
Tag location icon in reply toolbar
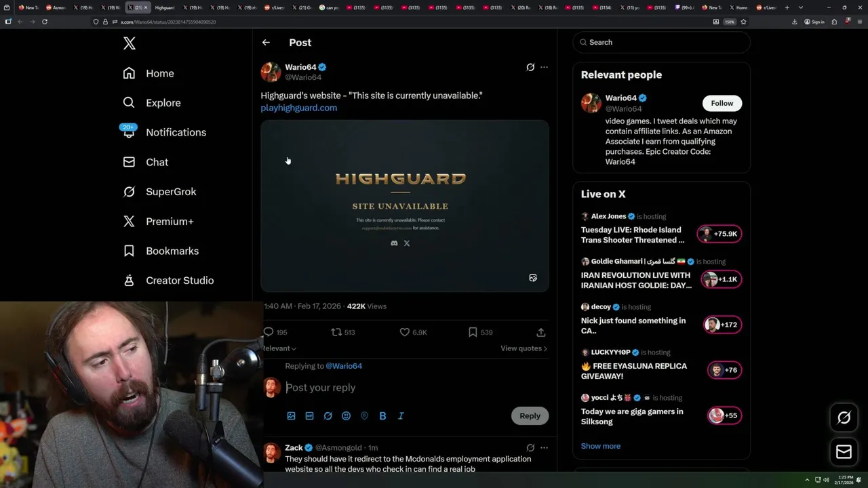pos(364,415)
